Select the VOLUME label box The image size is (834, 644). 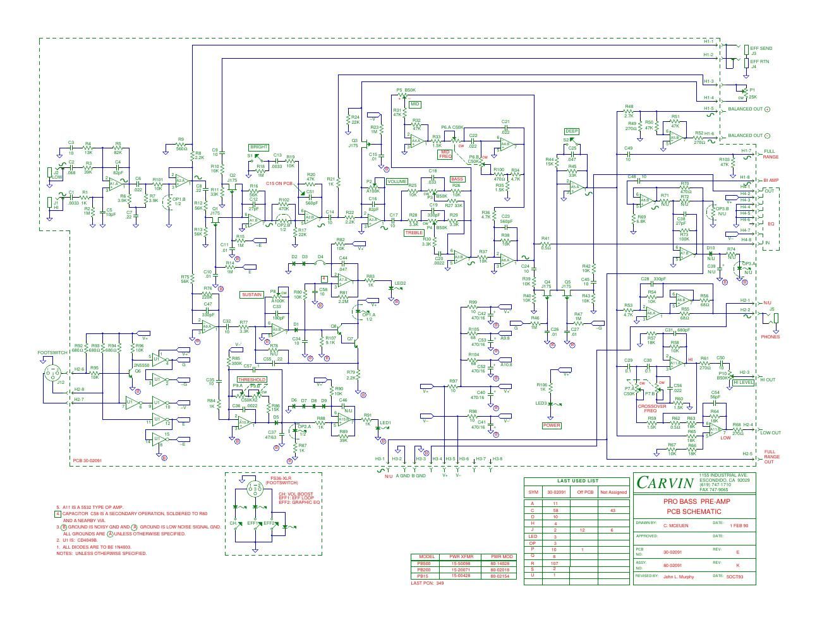[x=397, y=182]
